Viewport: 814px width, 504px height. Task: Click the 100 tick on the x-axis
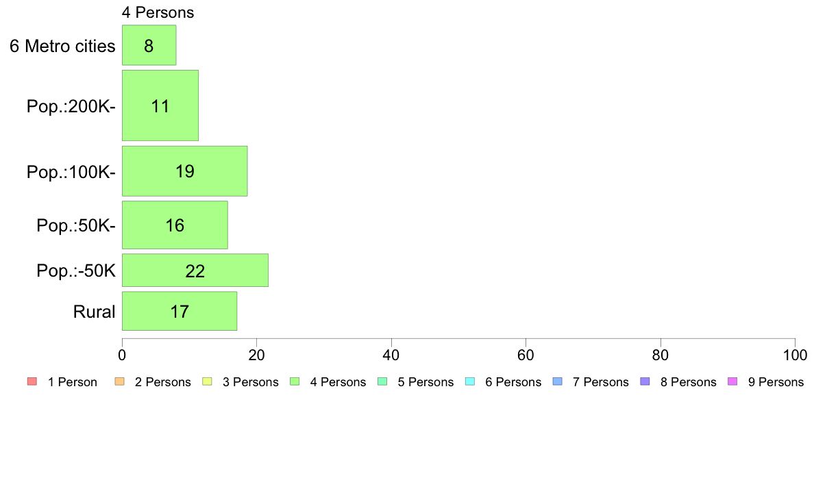click(795, 355)
